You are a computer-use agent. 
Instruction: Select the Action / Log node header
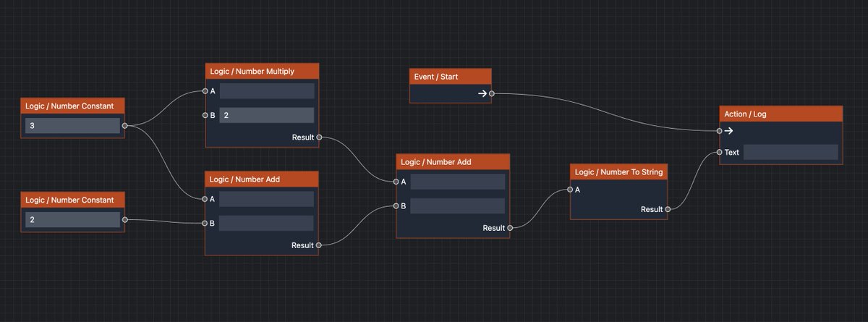781,114
